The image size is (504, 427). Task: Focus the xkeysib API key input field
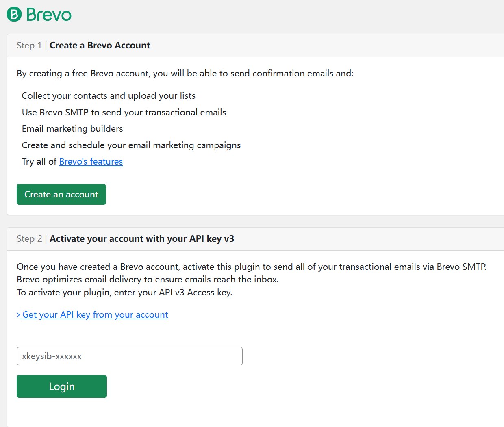click(x=129, y=356)
